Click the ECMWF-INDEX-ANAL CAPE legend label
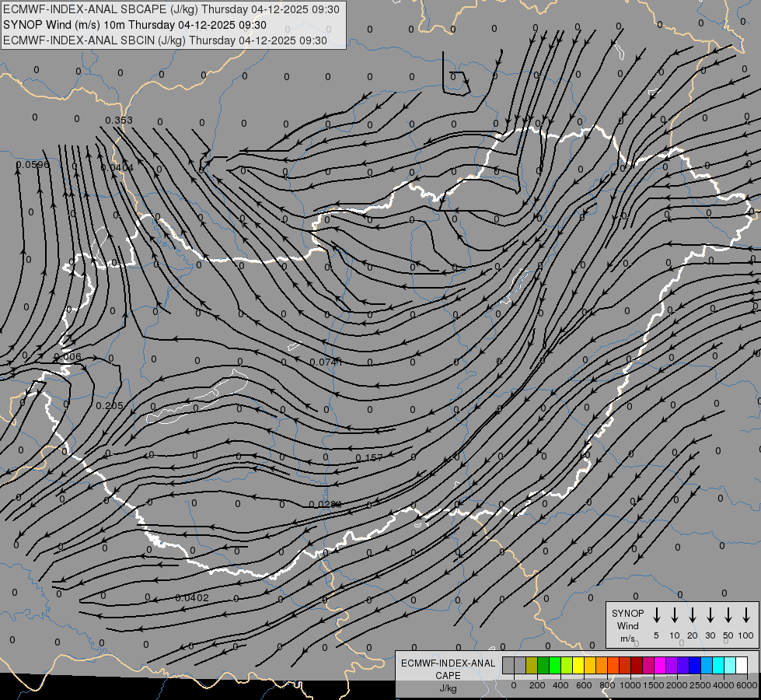This screenshot has height=700, width=761. [x=448, y=669]
